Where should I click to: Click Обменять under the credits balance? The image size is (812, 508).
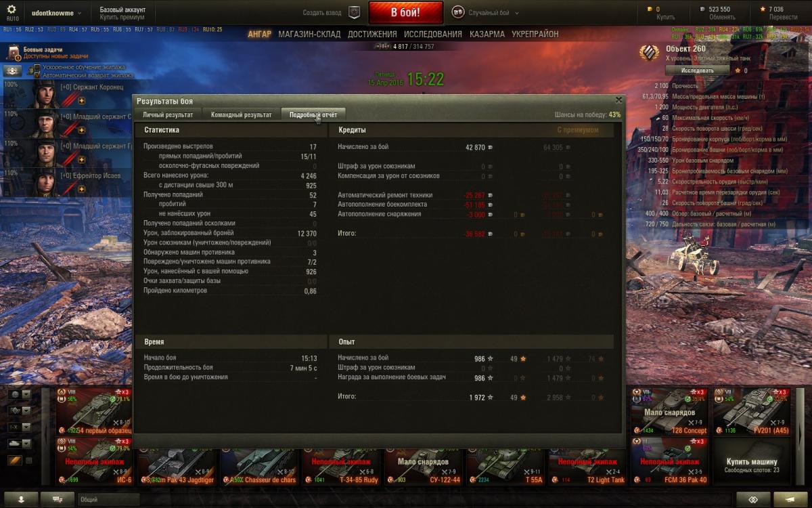(x=723, y=17)
